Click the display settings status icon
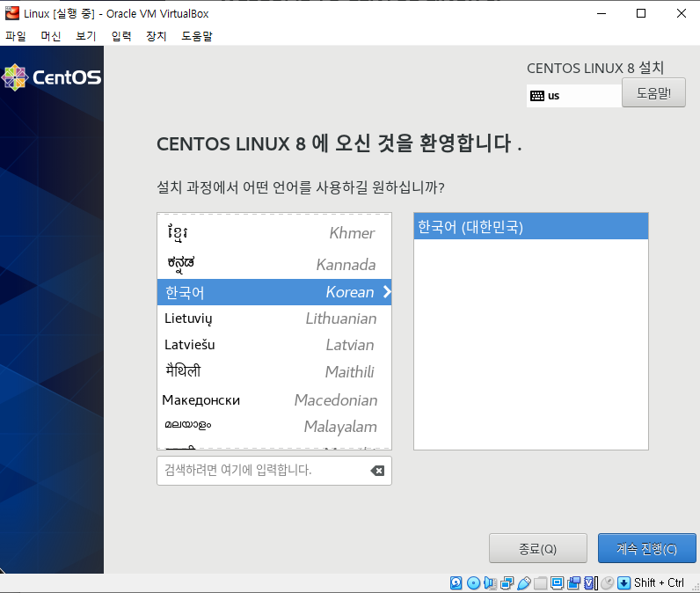The width and height of the screenshot is (700, 593). [558, 582]
